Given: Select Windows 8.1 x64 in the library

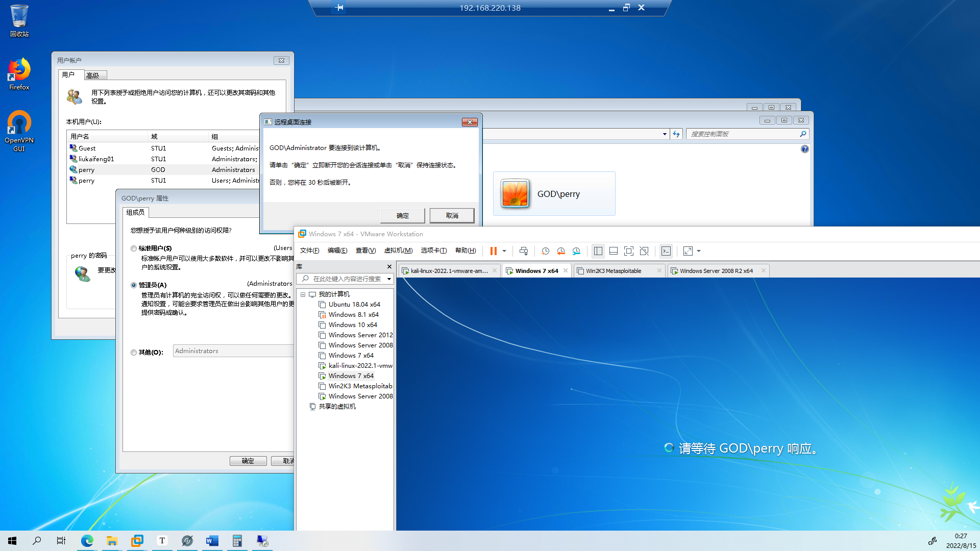Looking at the screenshot, I should click(x=354, y=315).
